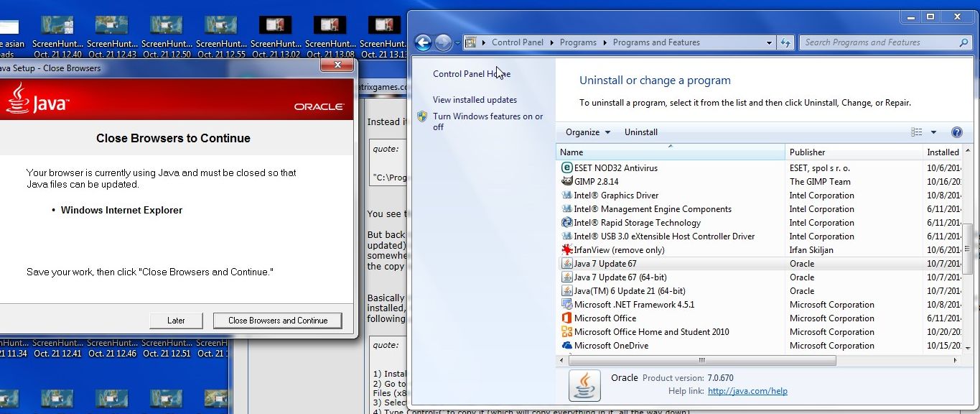This screenshot has width=980, height=414.
Task: Click Uninstall in the toolbar
Action: (x=641, y=132)
